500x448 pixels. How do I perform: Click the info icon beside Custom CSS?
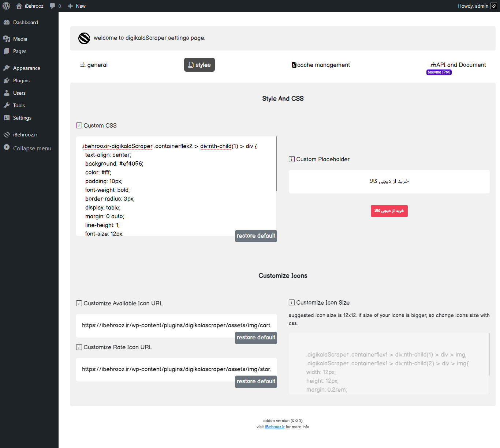tap(79, 125)
